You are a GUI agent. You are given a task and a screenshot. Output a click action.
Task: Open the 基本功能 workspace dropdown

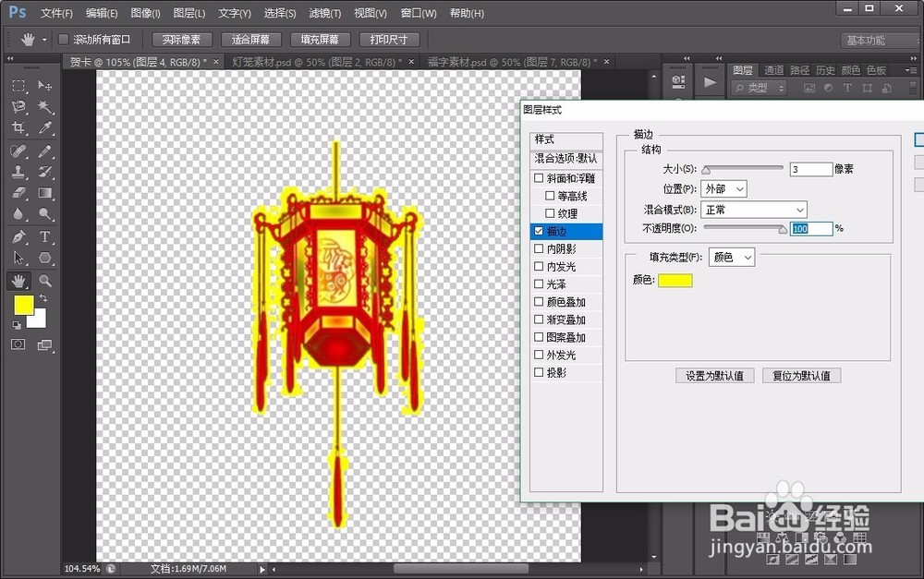[x=878, y=40]
